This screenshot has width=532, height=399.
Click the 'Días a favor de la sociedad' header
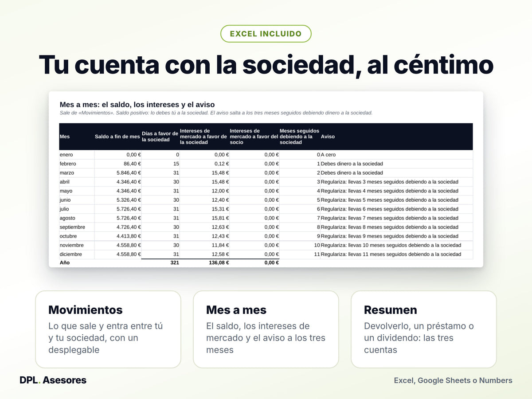tap(160, 137)
